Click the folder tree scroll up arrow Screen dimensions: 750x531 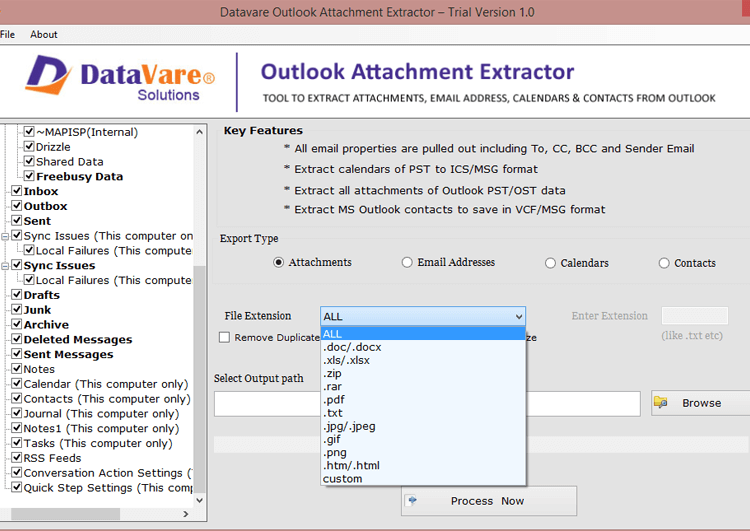click(199, 132)
